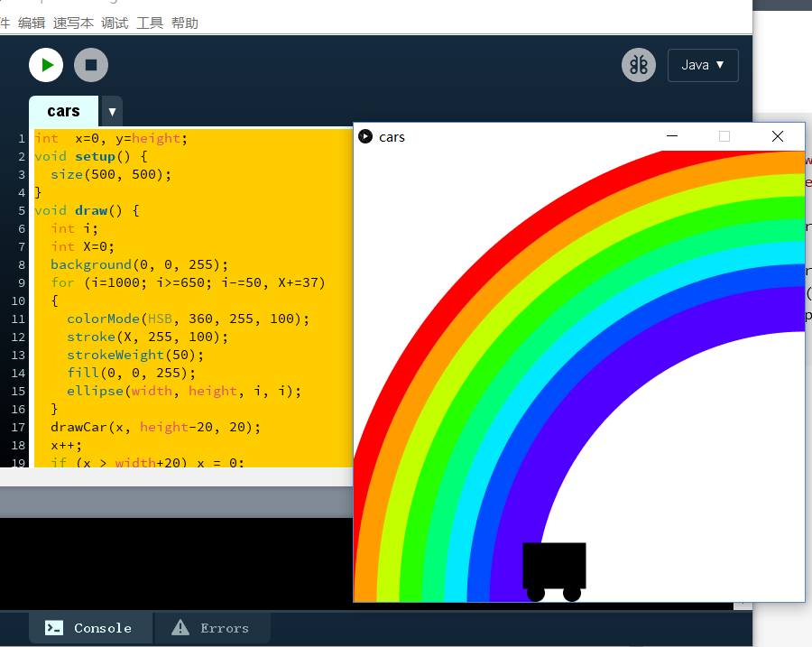Screen dimensions: 812x647
Task: Click the for loop line
Action: click(188, 282)
